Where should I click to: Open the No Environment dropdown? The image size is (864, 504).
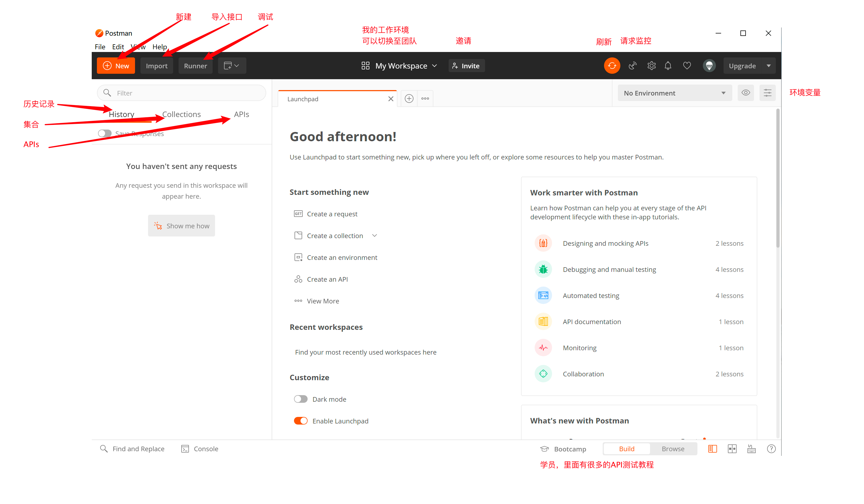click(674, 93)
